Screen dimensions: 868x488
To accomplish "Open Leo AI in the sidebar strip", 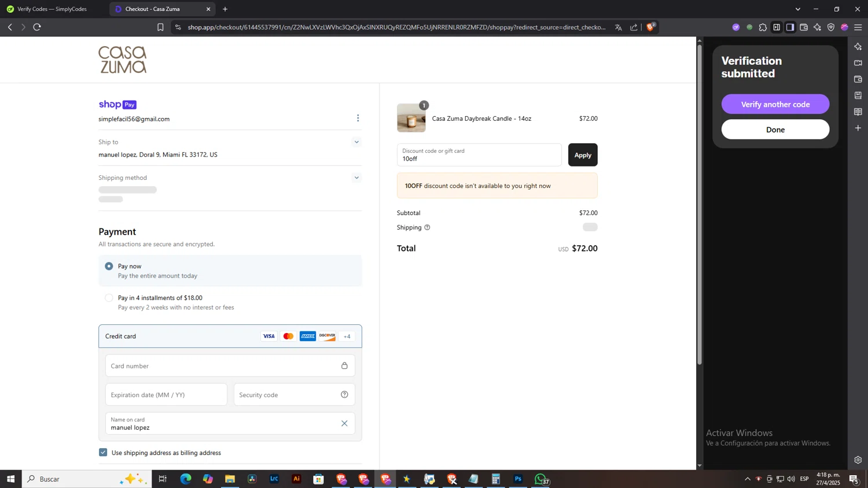I will point(858,46).
